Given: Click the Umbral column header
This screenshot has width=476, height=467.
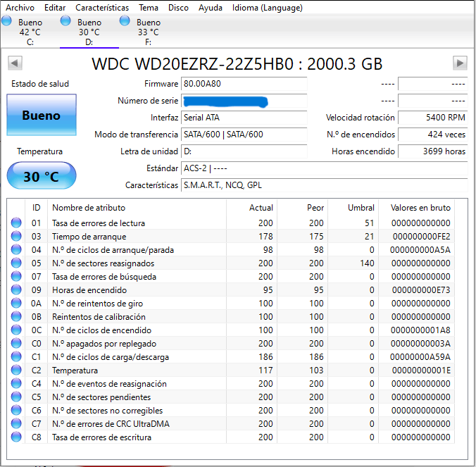Looking at the screenshot, I should click(353, 208).
